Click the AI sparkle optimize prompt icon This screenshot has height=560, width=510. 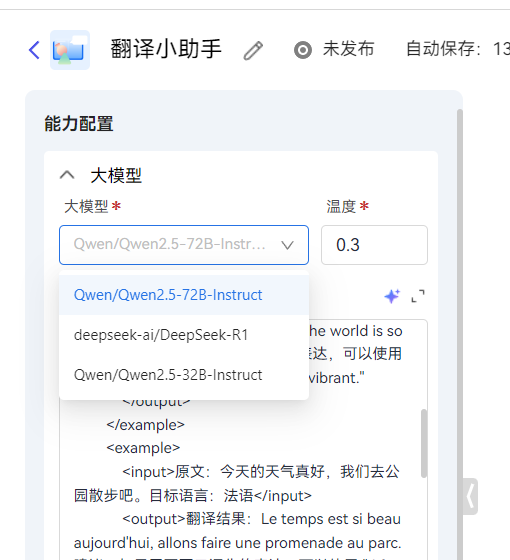point(392,296)
